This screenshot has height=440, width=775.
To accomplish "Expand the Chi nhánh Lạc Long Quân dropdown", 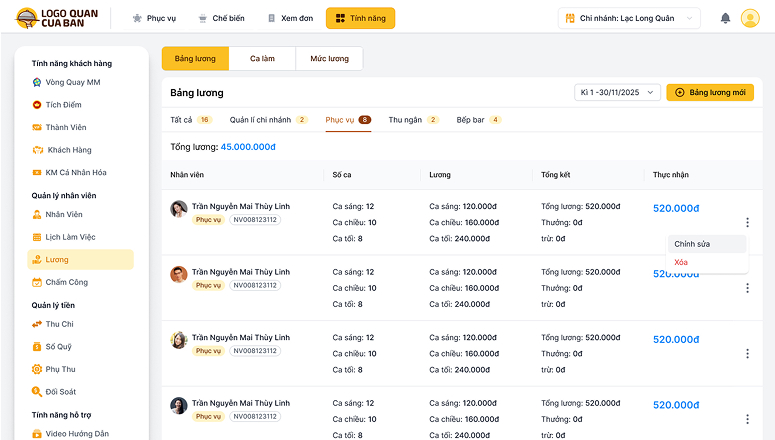I will 630,18.
